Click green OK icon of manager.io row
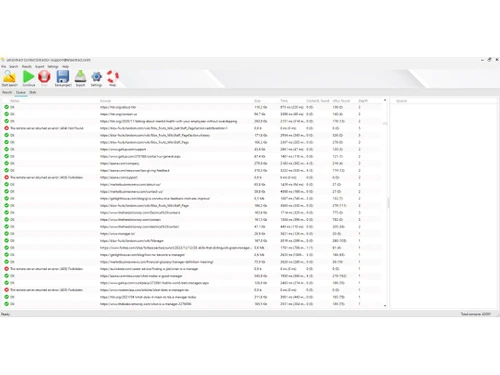 pos(6,233)
